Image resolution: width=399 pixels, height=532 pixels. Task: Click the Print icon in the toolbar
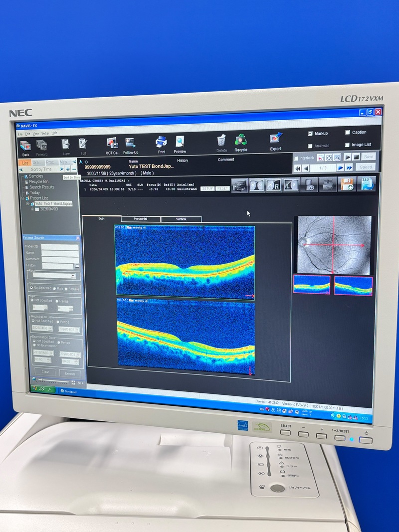coord(161,143)
